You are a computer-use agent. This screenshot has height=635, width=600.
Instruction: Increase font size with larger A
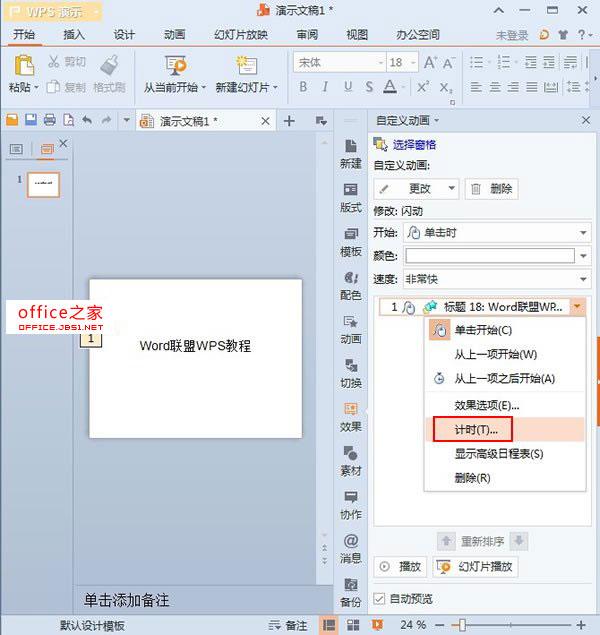430,62
